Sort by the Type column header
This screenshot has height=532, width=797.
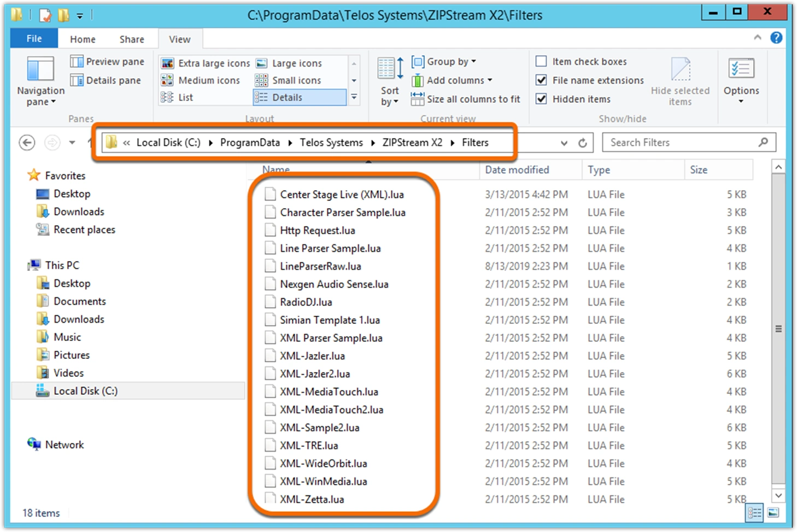tap(633, 170)
